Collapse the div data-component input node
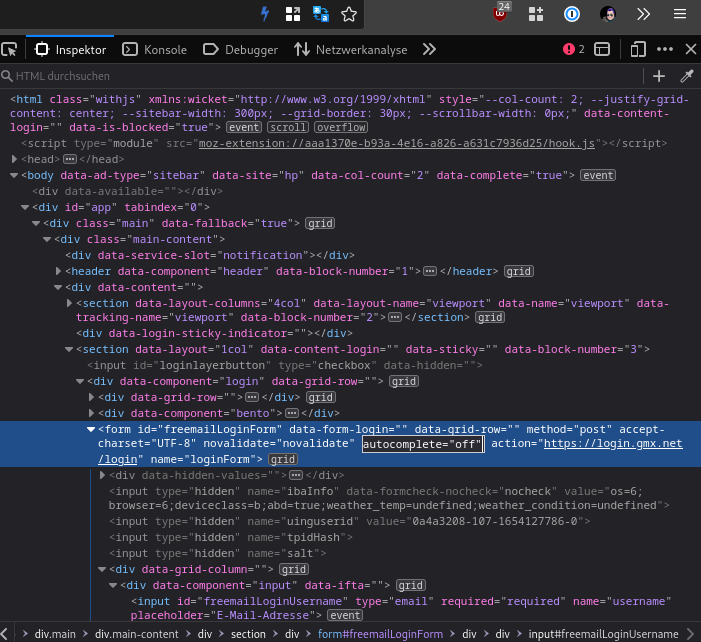This screenshot has height=642, width=701. [x=113, y=585]
